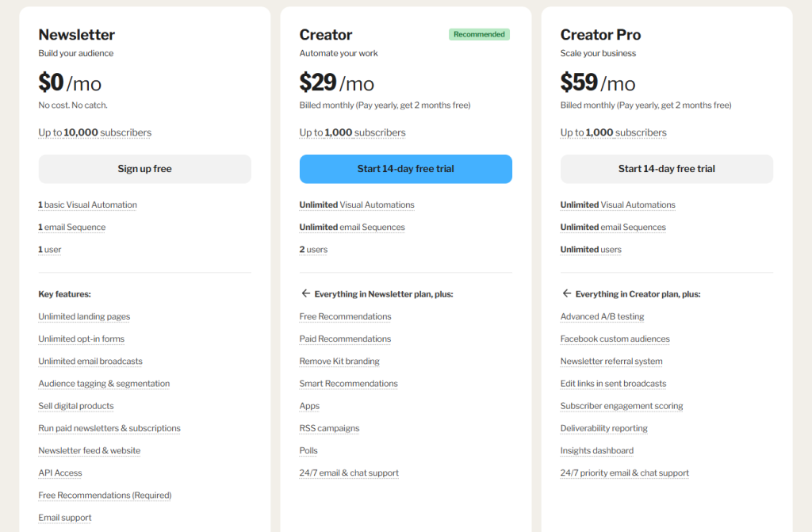The width and height of the screenshot is (812, 532).
Task: Click the Newsletter referral system link
Action: [611, 361]
